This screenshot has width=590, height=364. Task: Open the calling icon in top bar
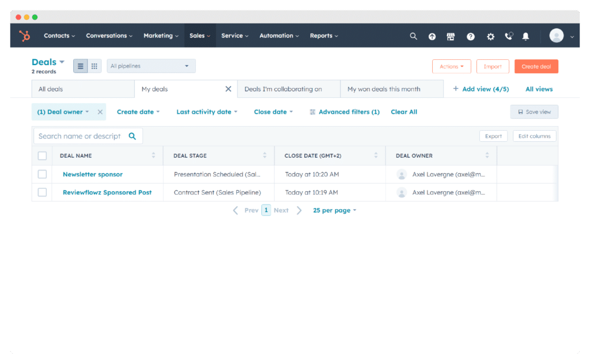pyautogui.click(x=508, y=36)
